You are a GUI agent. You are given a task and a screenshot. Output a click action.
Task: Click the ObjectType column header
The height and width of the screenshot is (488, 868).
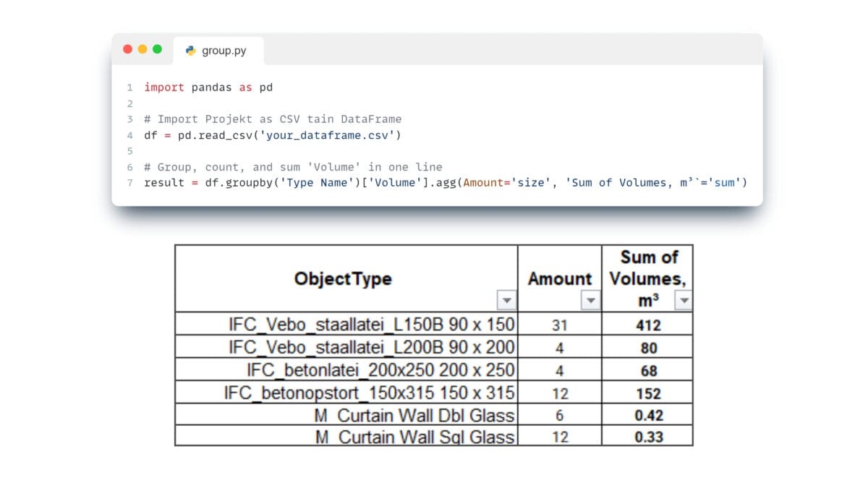(x=343, y=278)
